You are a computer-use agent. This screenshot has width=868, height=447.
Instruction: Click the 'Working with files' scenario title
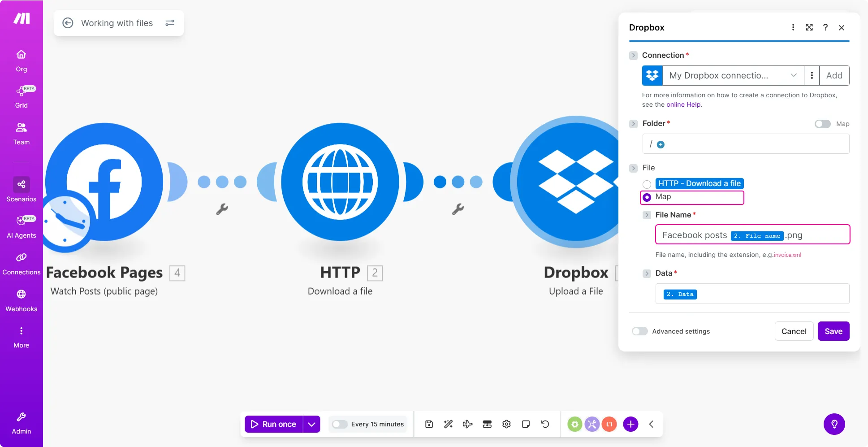click(x=117, y=23)
